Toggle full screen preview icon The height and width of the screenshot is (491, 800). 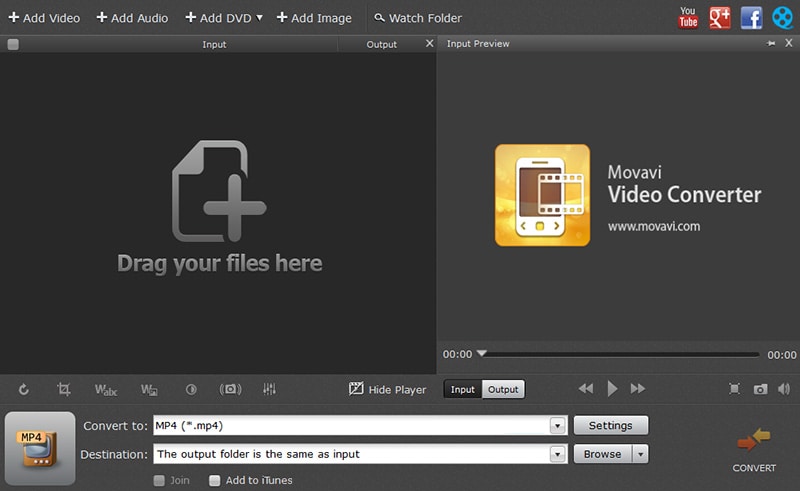click(734, 389)
